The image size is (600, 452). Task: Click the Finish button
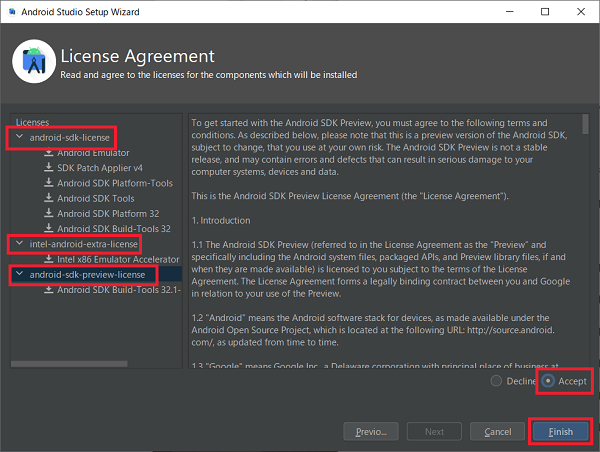tap(561, 432)
